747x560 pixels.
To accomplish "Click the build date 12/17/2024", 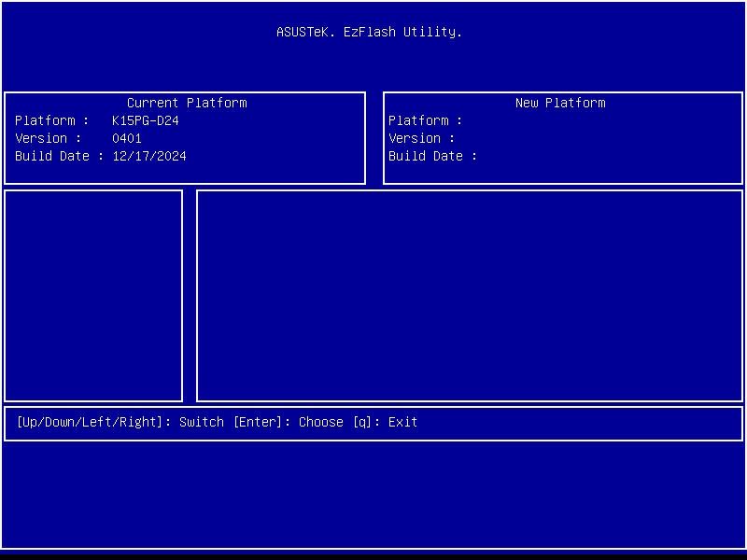I will [x=149, y=156].
